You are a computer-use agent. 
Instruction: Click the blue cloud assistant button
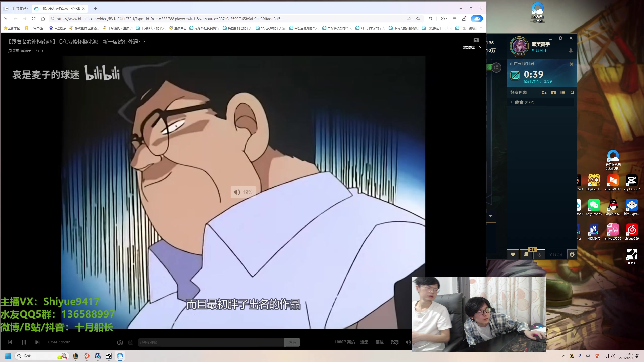click(x=477, y=19)
